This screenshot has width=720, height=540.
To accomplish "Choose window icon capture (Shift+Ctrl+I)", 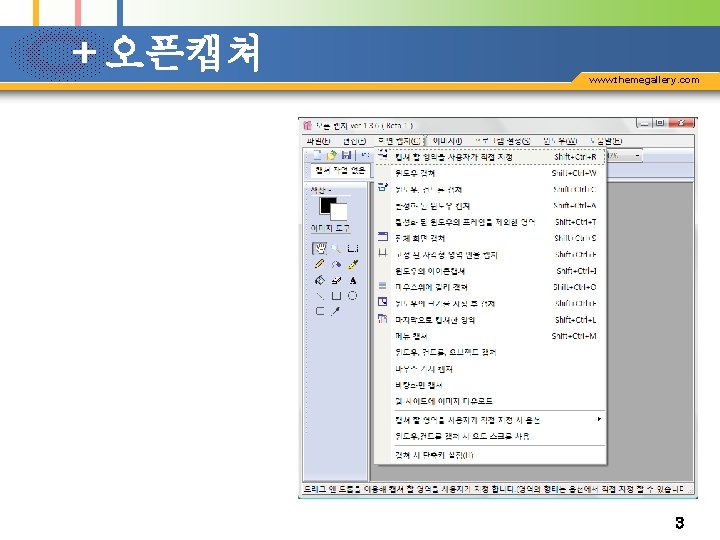I will click(490, 271).
